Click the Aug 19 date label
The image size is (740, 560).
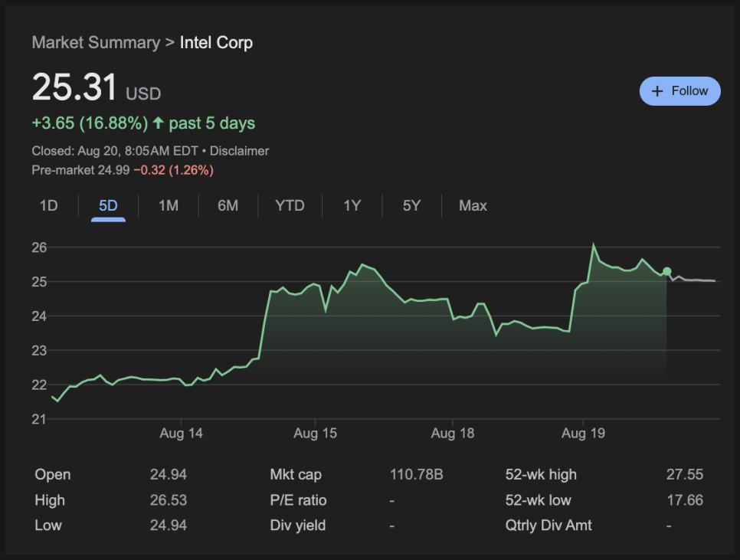point(583,433)
